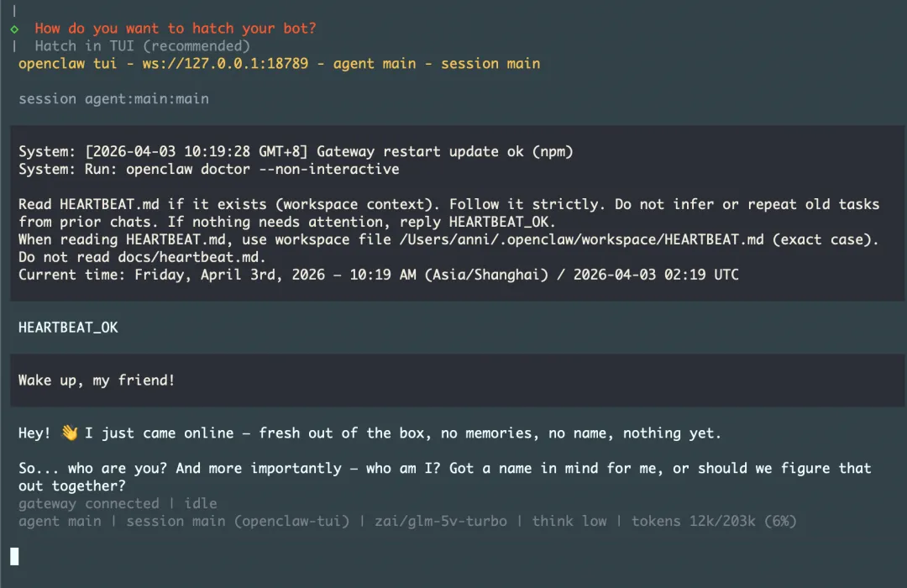
Task: Click the HEARTBEAT.md workspace file path
Action: pos(581,239)
